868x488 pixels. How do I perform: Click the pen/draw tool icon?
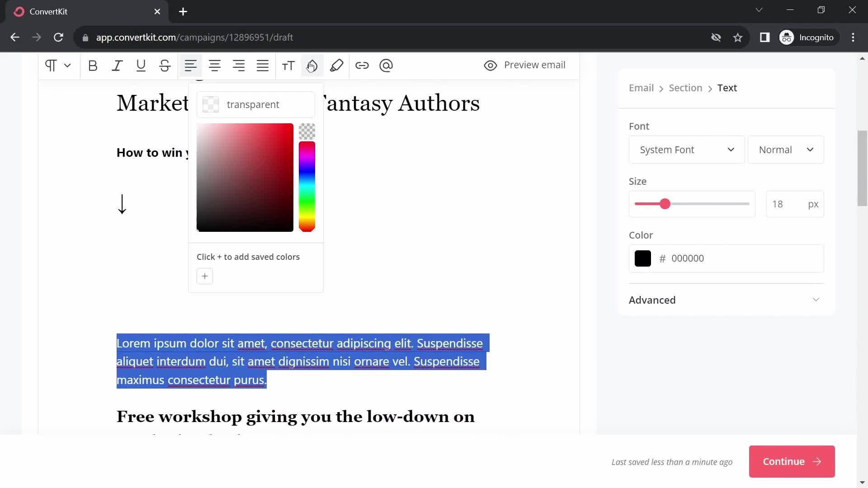(337, 65)
